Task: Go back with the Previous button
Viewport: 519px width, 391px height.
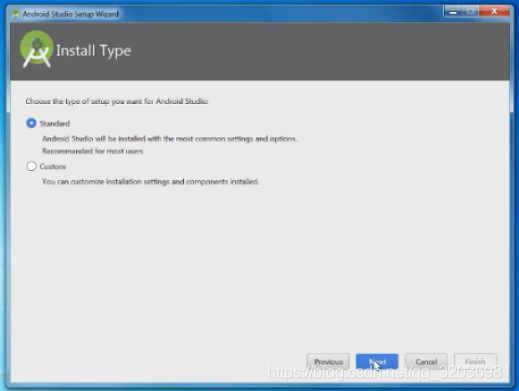Action: pos(328,362)
